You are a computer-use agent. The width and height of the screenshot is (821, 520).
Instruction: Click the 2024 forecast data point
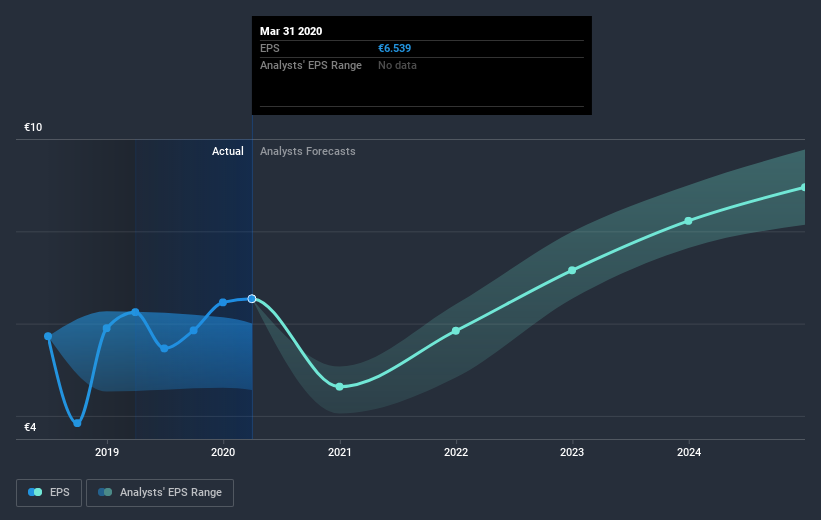[x=688, y=221]
